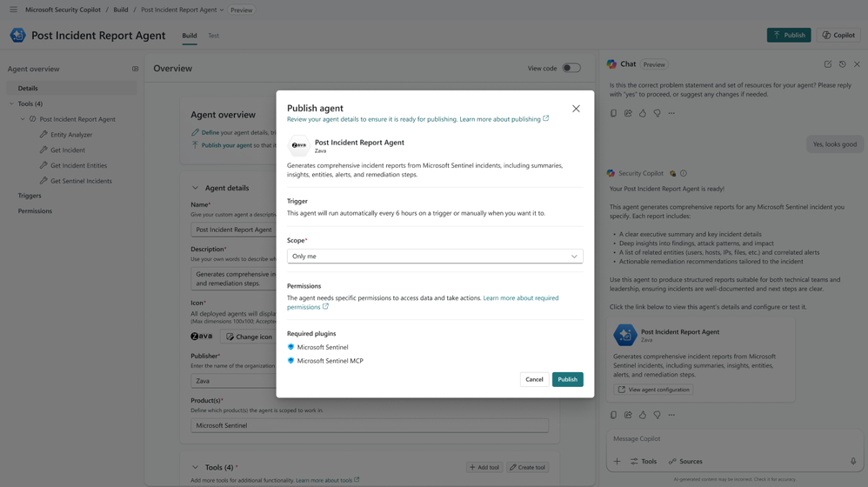Close the Publish agent dialog
Screen dimensions: 868x487
[576, 109]
